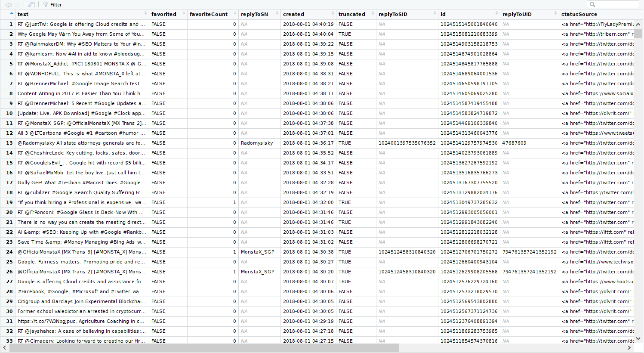Select favorited FALSE in row 1
Screen dimensions: 644x353
pyautogui.click(x=168, y=24)
